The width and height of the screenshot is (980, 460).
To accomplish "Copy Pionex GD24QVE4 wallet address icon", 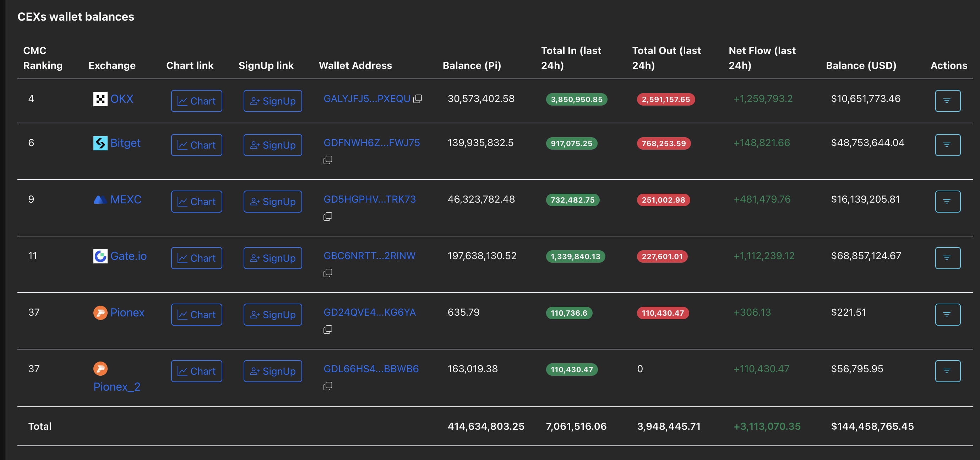I will tap(327, 330).
